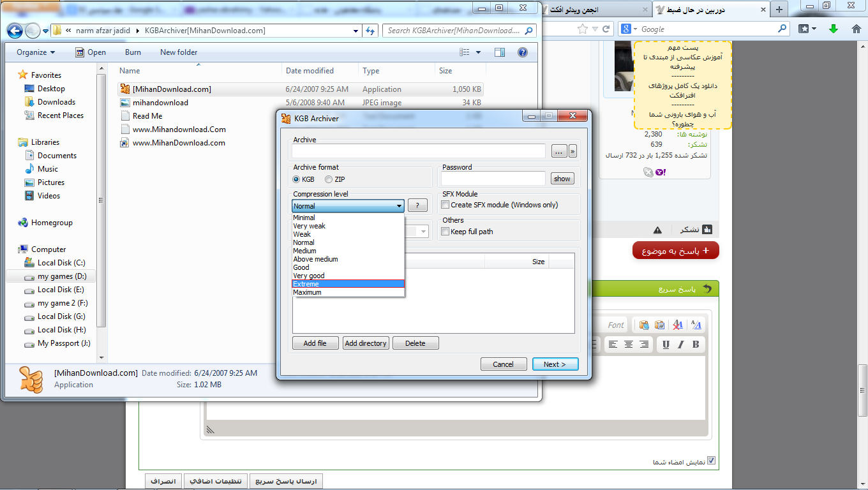
Task: Open the Explorer recent pages dropdown arrow
Action: click(x=45, y=31)
